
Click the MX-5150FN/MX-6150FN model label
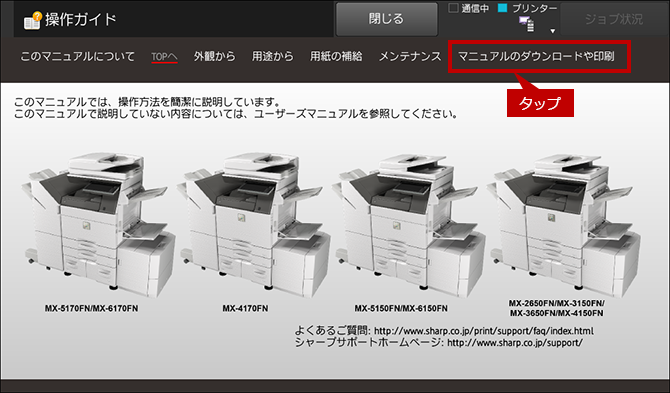tap(401, 308)
